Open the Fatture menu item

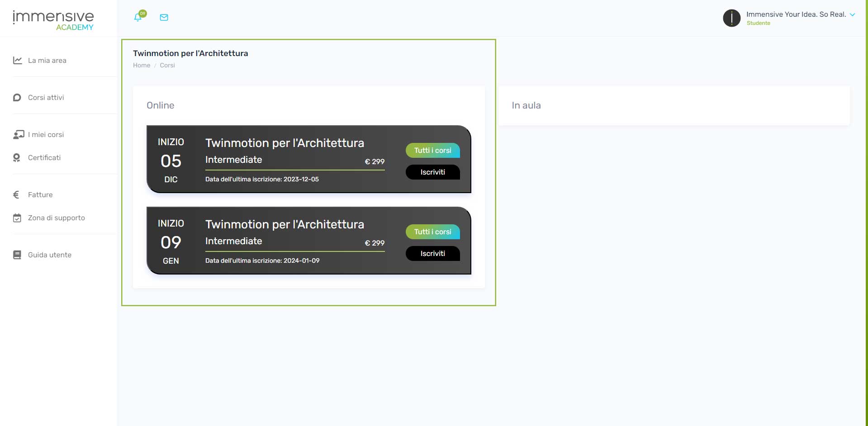40,194
